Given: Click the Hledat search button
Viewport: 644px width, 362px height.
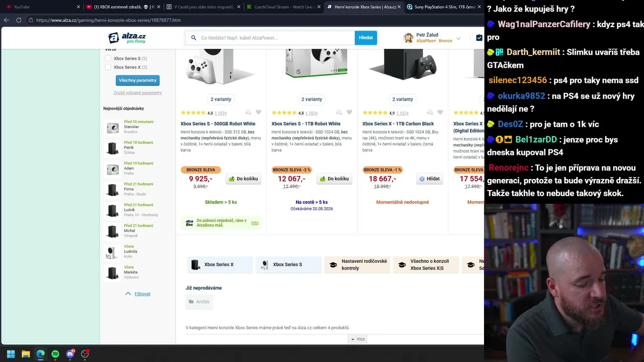Looking at the screenshot, I should coord(366,38).
